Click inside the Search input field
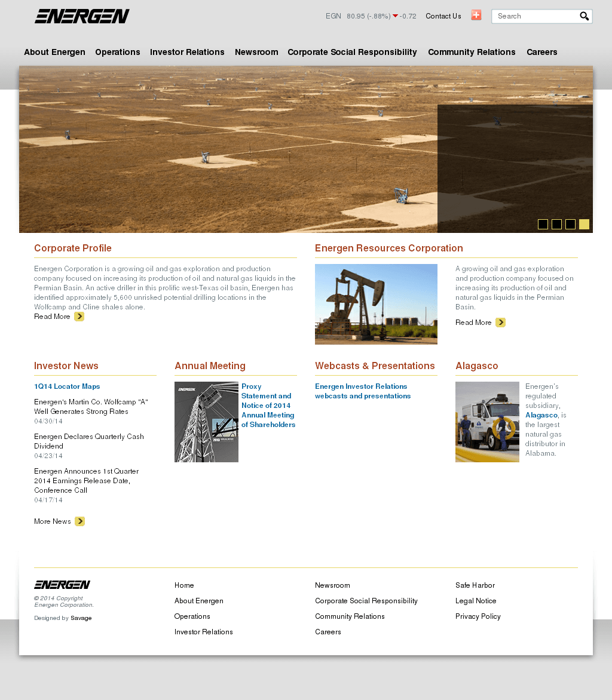The width and height of the screenshot is (612, 700). [x=535, y=16]
